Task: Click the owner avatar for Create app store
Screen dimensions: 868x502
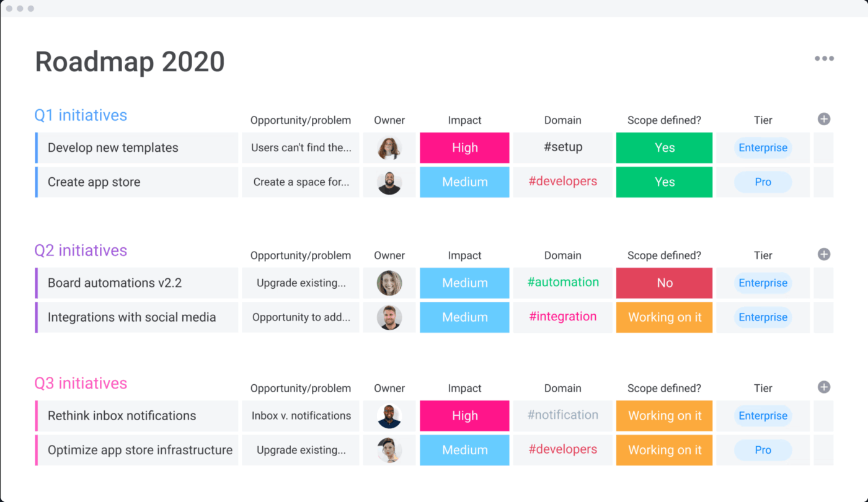Action: pyautogui.click(x=389, y=182)
